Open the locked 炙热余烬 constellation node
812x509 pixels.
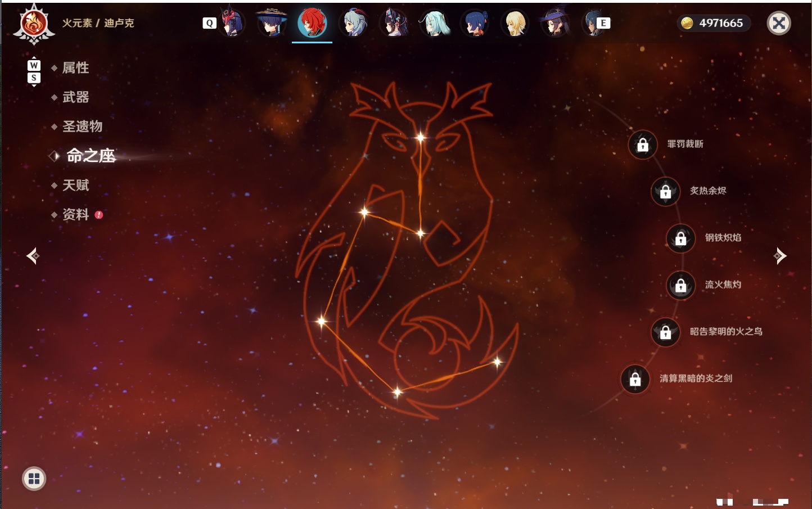(x=666, y=191)
